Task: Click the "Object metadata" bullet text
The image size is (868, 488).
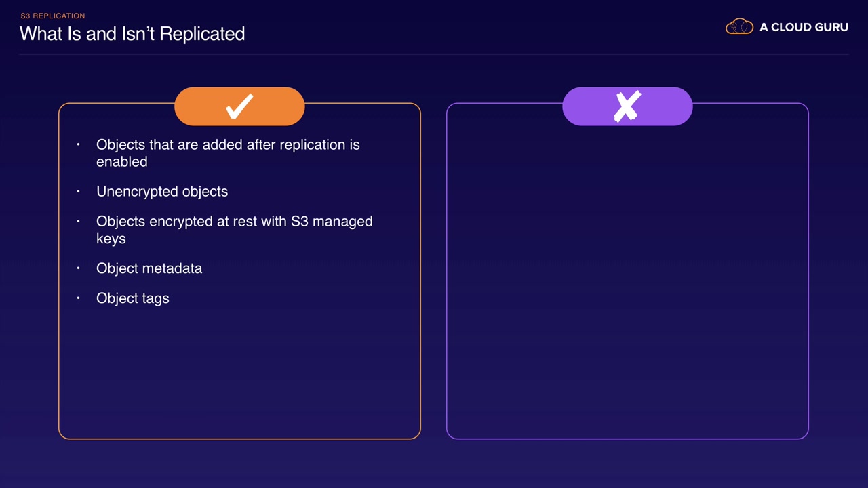Action: 149,268
